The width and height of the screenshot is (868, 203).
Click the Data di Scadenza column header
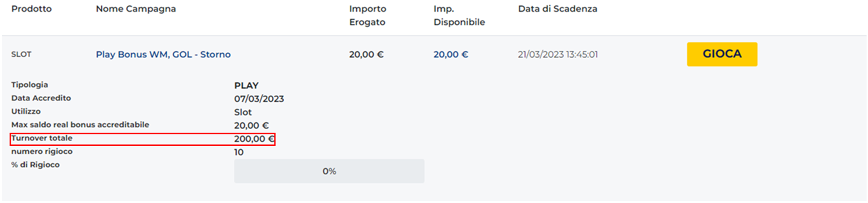tap(557, 9)
